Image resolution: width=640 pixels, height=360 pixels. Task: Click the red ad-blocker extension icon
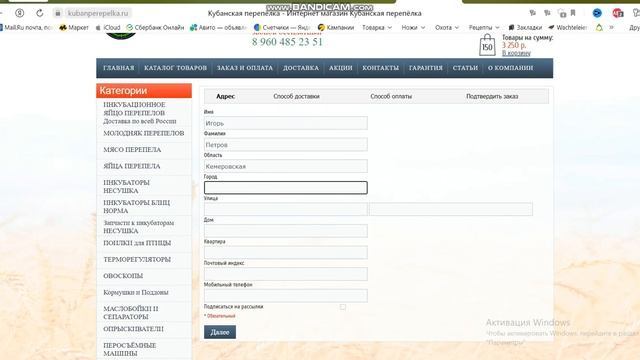(x=617, y=13)
